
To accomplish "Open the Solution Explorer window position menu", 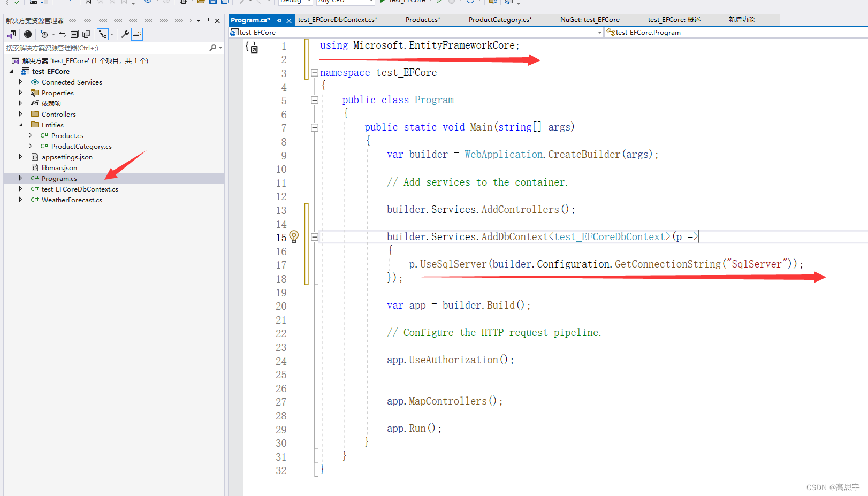I will click(199, 20).
